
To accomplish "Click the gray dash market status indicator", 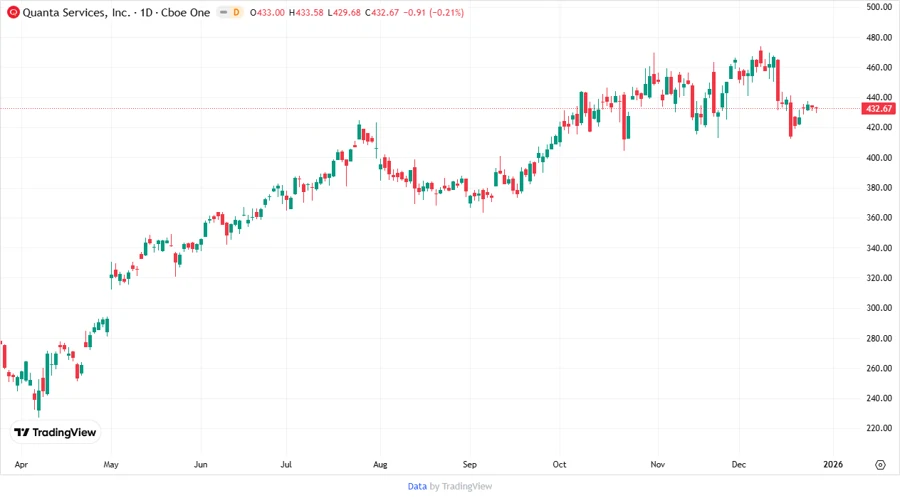I will pyautogui.click(x=223, y=12).
